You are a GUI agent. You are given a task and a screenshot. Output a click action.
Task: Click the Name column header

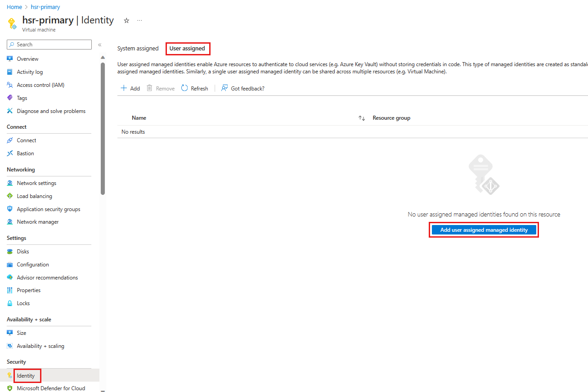click(x=139, y=118)
